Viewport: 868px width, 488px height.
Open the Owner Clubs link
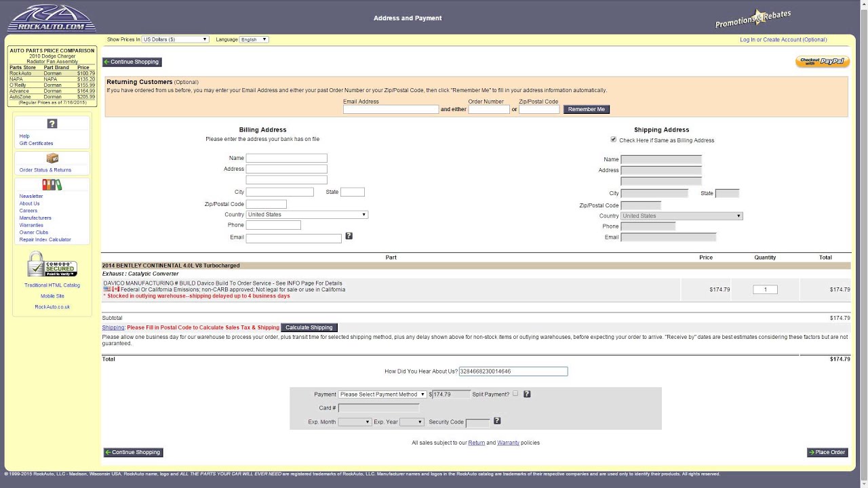(x=34, y=232)
